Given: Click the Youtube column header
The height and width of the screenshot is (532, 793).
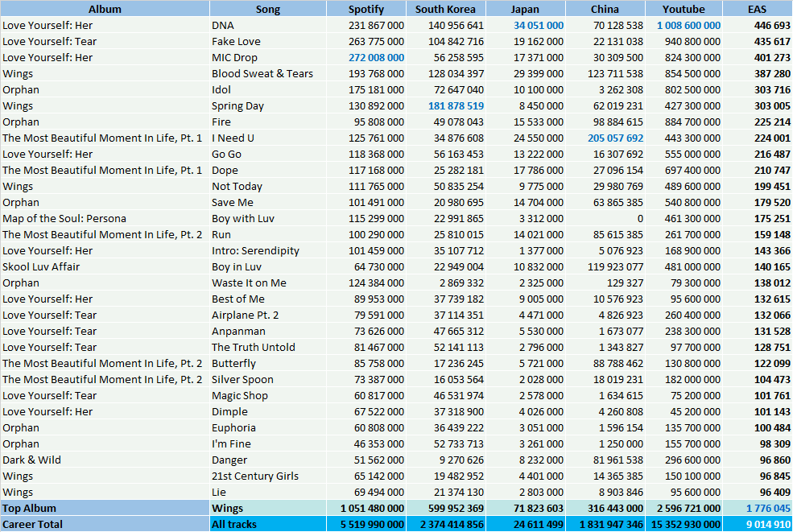Looking at the screenshot, I should click(x=684, y=9).
